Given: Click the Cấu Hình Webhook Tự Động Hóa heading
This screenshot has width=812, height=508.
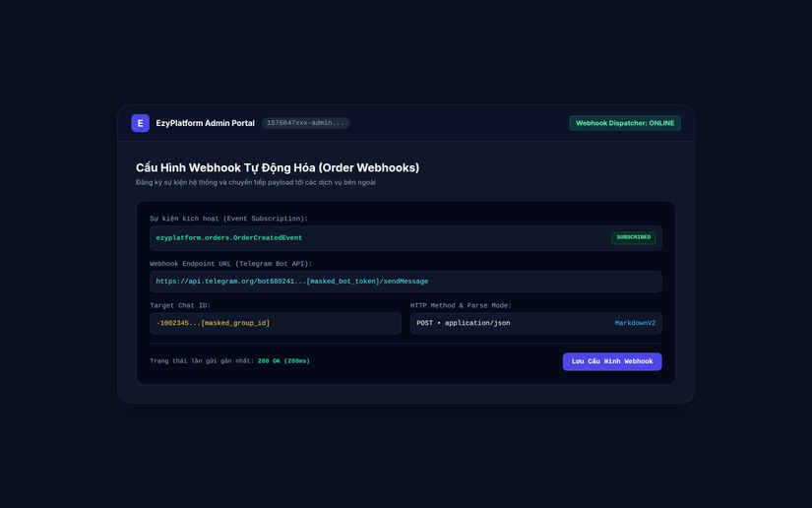Looking at the screenshot, I should [x=278, y=167].
